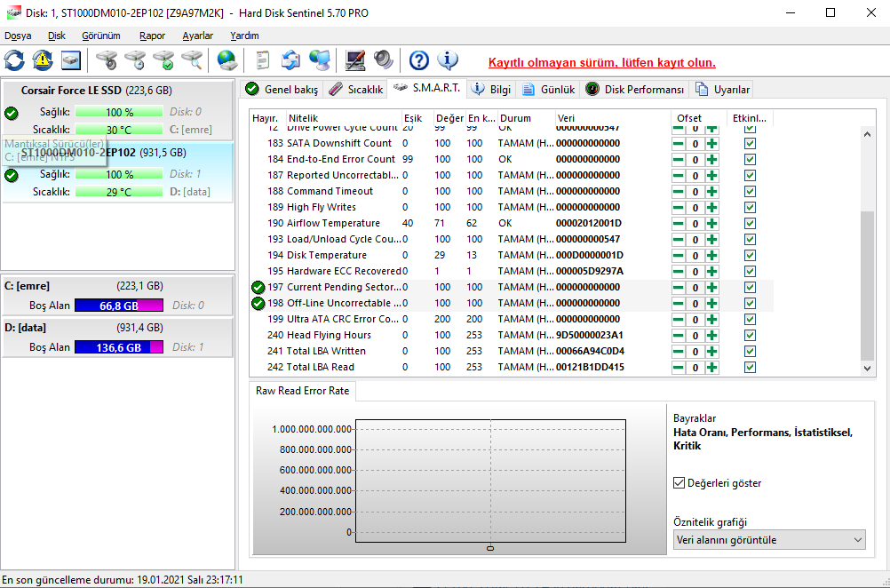Toggle the enabled checkbox for SATA Downshift Count

point(750,144)
